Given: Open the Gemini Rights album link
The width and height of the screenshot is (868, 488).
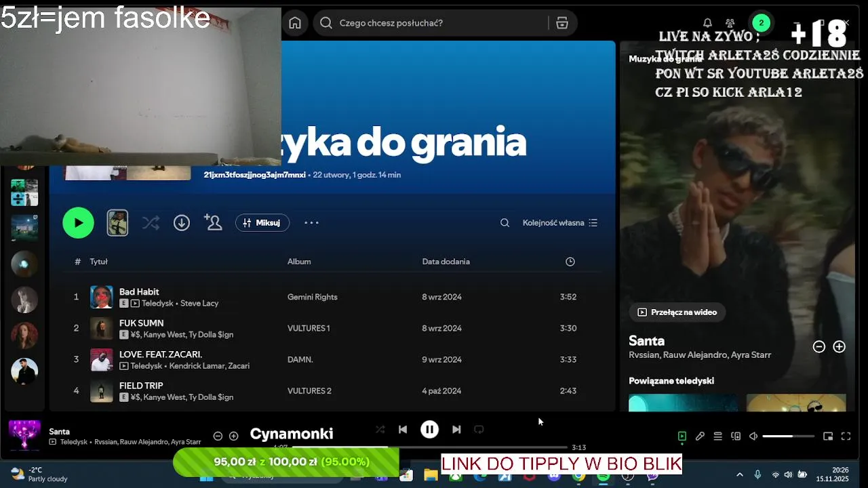Looking at the screenshot, I should tap(313, 297).
